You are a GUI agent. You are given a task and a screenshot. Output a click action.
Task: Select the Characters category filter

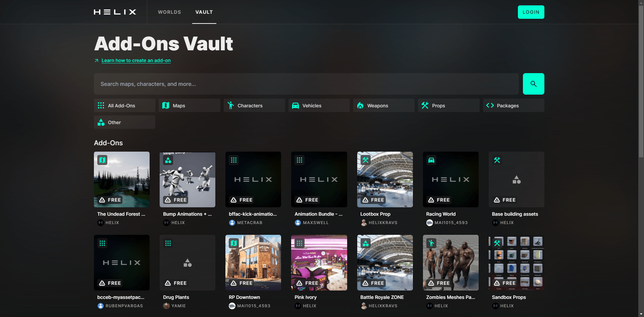[x=254, y=106]
